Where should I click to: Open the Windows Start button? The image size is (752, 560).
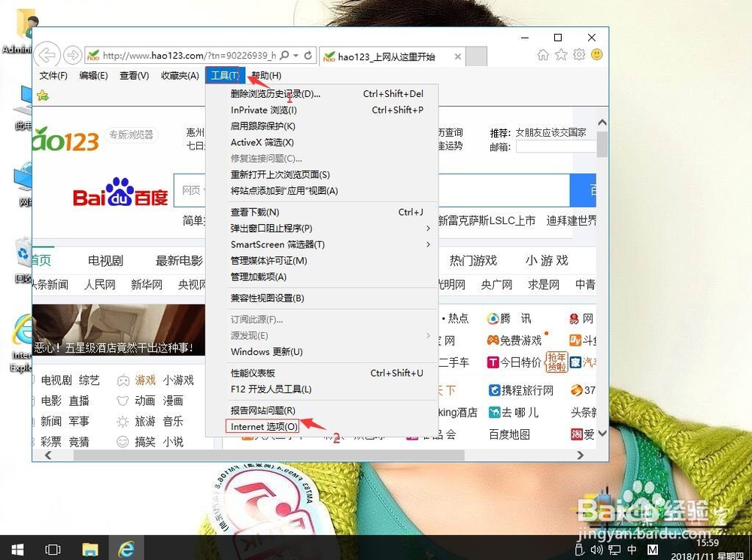coord(17,549)
